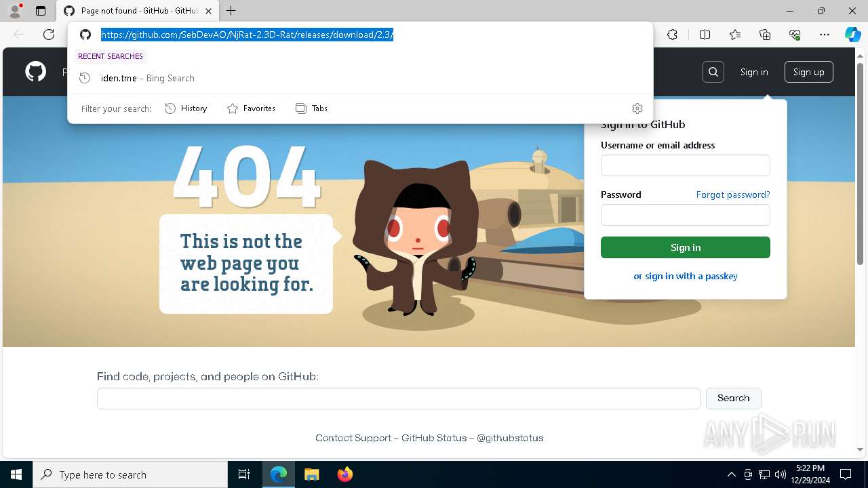
Task: Open the Extensions puzzle icon
Action: [x=672, y=35]
